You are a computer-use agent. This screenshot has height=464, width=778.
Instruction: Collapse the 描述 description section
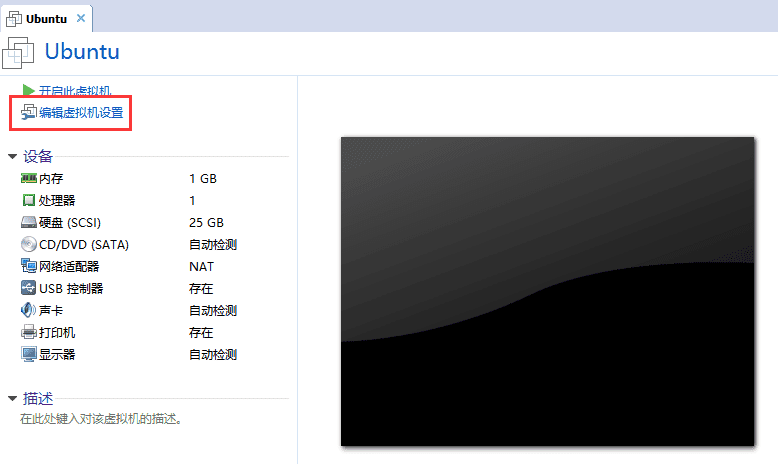click(x=12, y=398)
